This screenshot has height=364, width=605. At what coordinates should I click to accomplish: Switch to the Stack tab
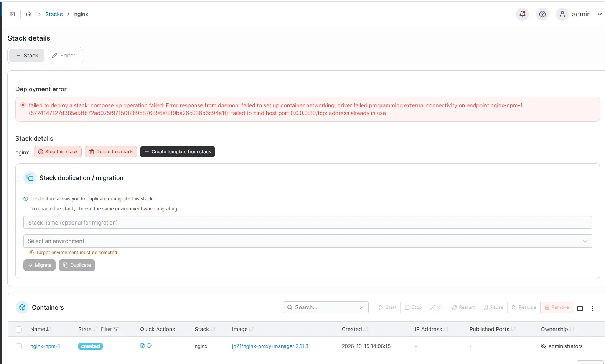point(27,56)
